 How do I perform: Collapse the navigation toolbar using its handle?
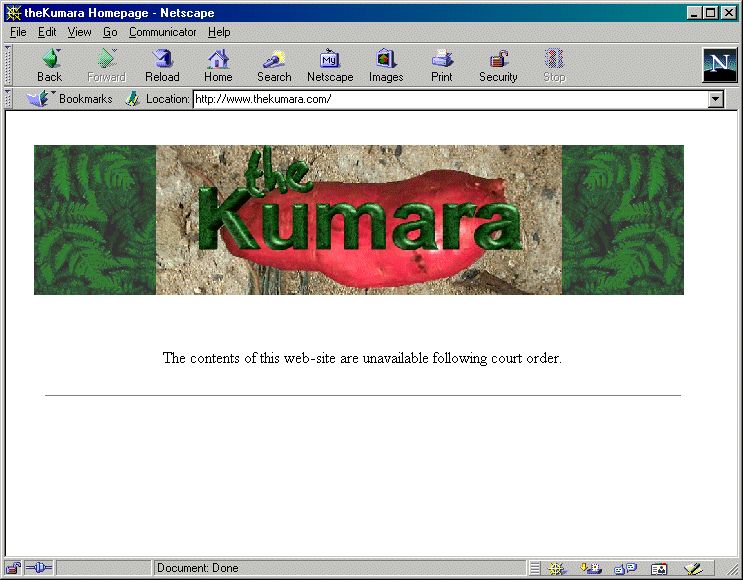tap(8, 65)
